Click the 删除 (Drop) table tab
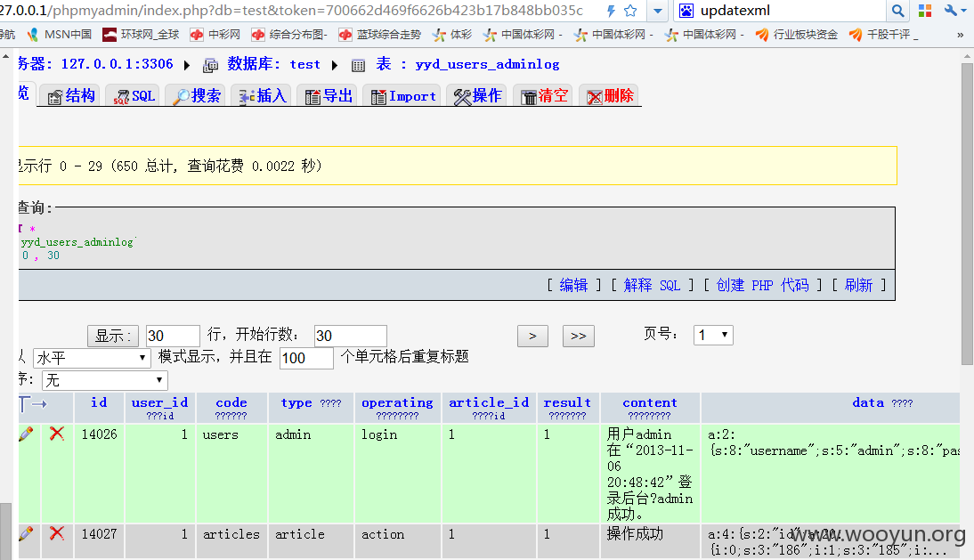 click(609, 96)
